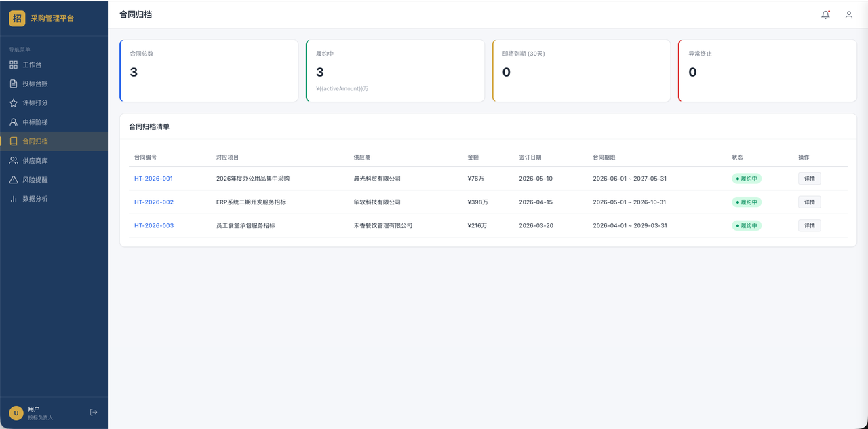Click period 2026-05-01 ~ 2026-10-31
This screenshot has height=429, width=868.
(630, 202)
